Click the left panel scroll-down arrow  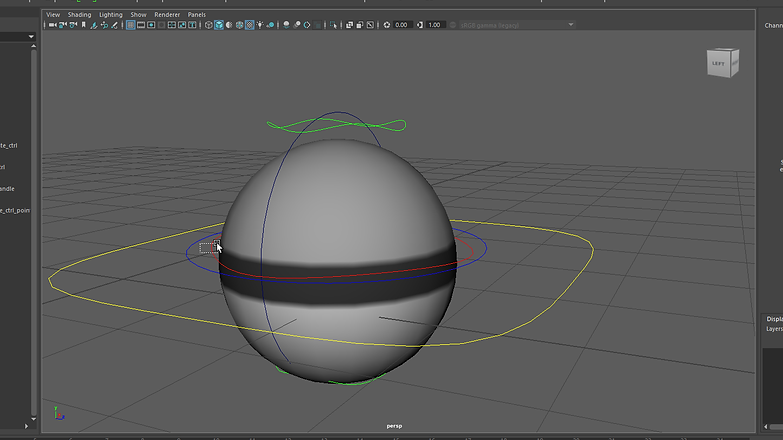coord(33,419)
